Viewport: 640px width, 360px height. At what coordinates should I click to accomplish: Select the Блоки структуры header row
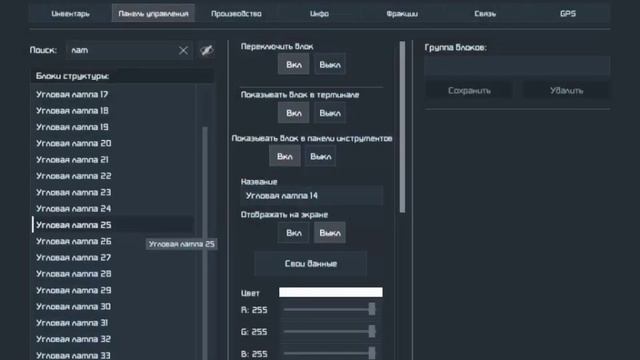(122, 76)
